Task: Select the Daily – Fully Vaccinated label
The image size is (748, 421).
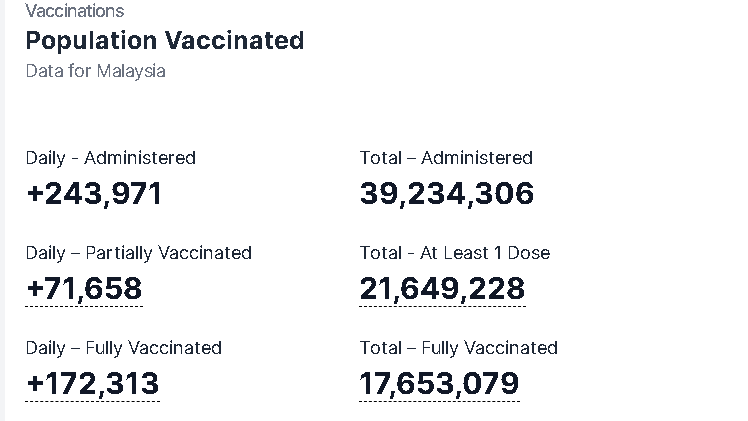Action: (124, 348)
